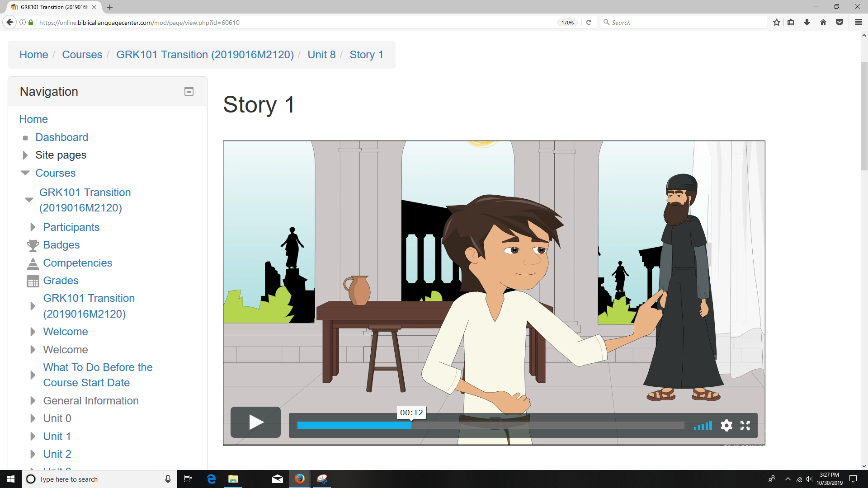Collapse the Courses tree node
Image resolution: width=868 pixels, height=488 pixels.
[25, 173]
